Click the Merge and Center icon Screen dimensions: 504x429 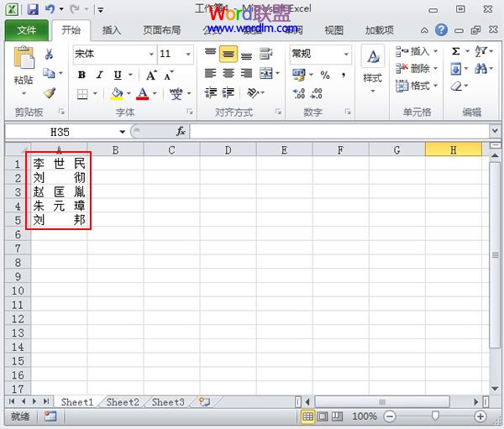pos(266,74)
